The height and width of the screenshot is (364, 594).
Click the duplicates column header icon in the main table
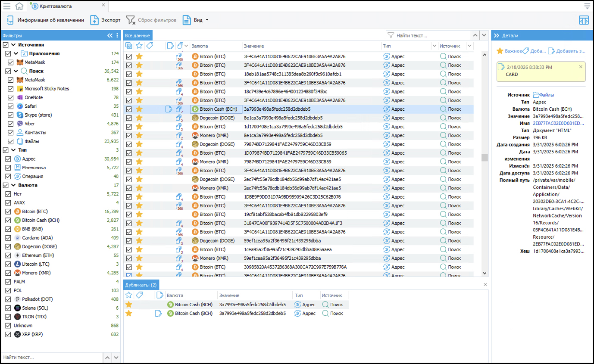point(180,46)
